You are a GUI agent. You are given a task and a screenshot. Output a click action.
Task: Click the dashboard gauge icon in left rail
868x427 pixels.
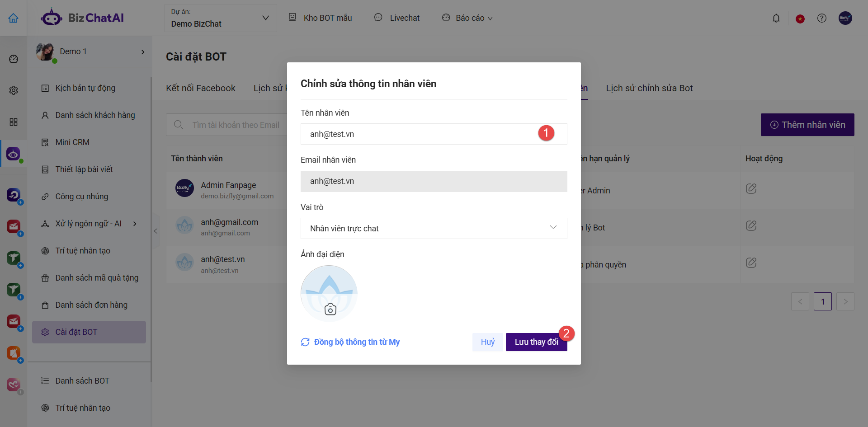tap(14, 59)
